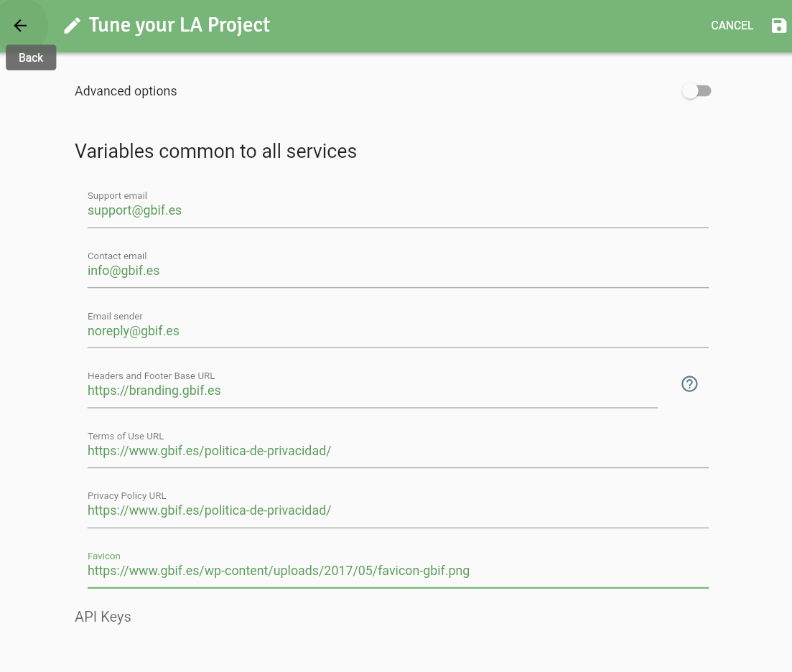This screenshot has width=792, height=672.
Task: Click the 'Variables common to all services' heading
Action: [215, 151]
